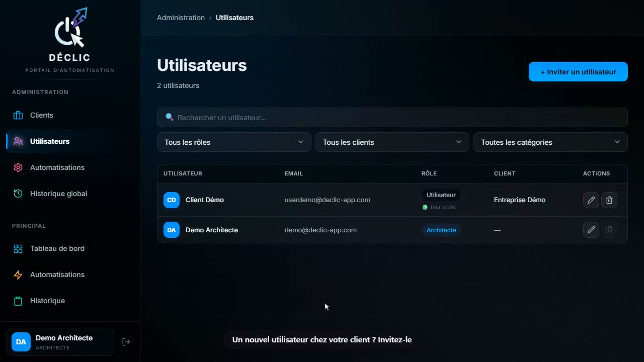The image size is (644, 362).
Task: Click the trash icon in Demo Architecte row
Action: point(609,230)
